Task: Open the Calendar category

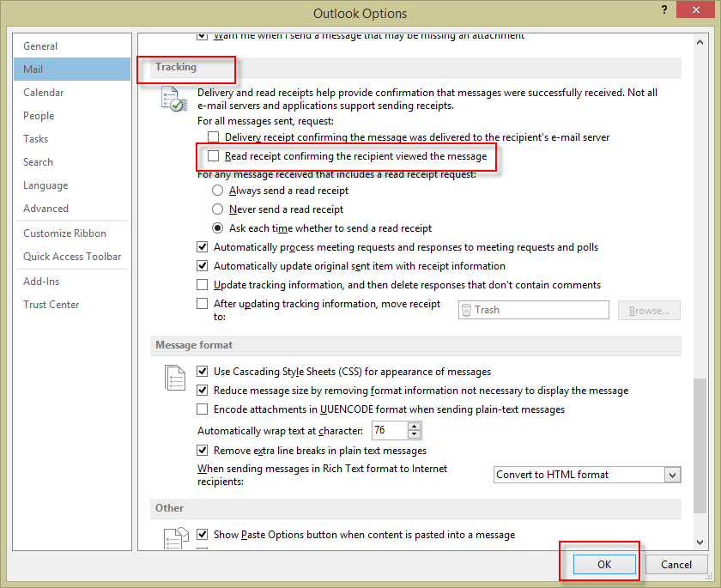Action: click(72, 93)
